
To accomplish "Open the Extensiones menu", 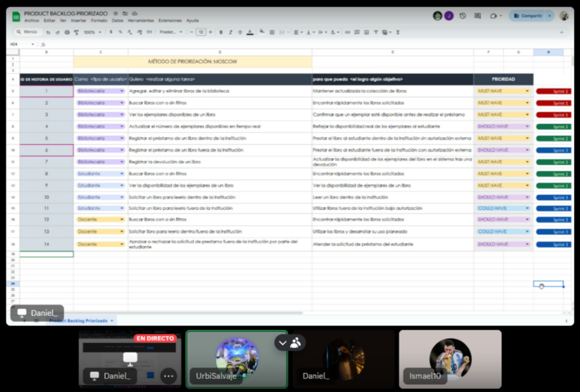I will [x=170, y=21].
